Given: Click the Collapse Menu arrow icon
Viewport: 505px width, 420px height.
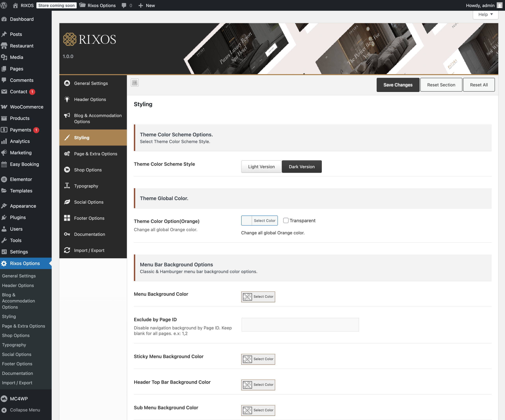Looking at the screenshot, I should tap(4, 410).
